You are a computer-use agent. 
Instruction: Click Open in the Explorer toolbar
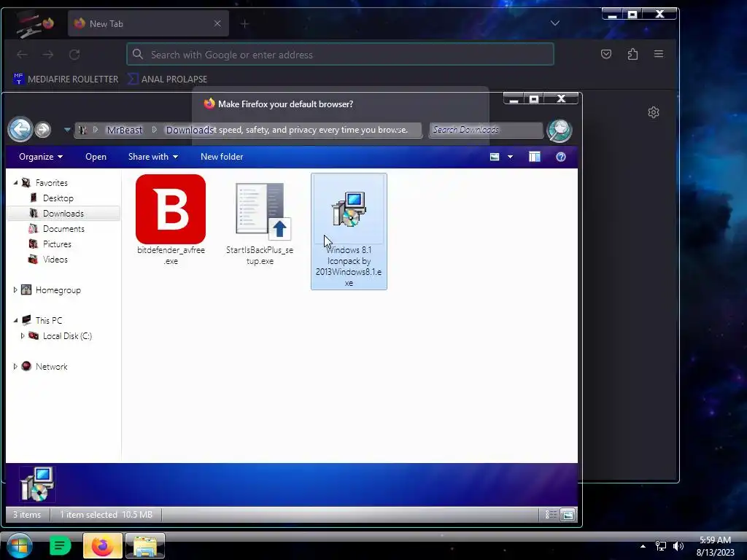click(x=96, y=157)
